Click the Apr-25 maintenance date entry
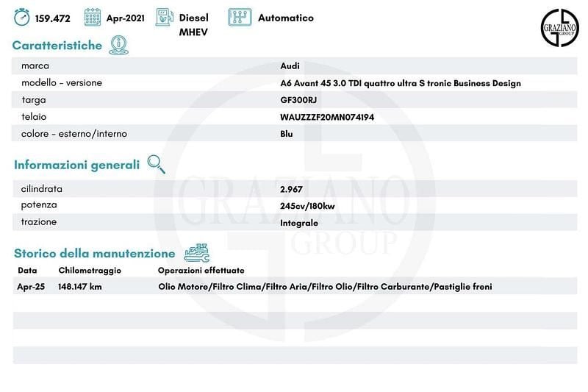Screen dimensions: 588x392 click(x=30, y=287)
